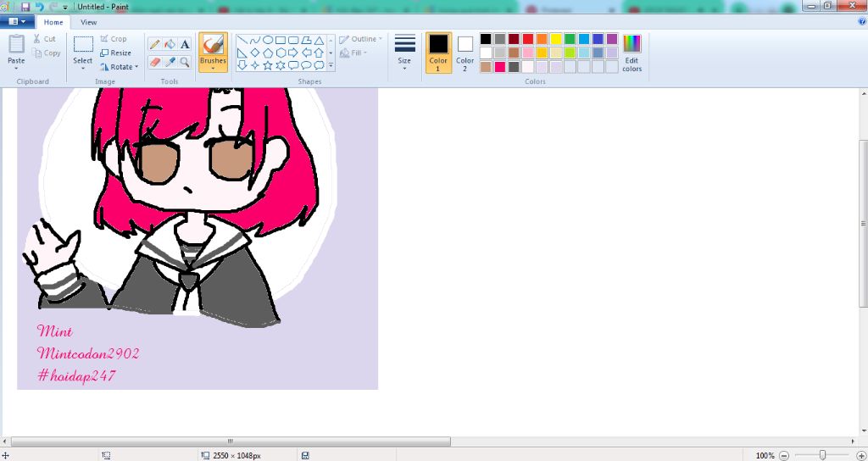Choose the Rectangle shape
Image resolution: width=868 pixels, height=461 pixels.
(x=280, y=41)
